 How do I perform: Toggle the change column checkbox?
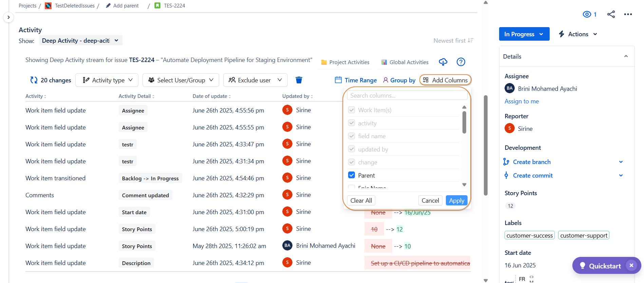[x=352, y=162]
